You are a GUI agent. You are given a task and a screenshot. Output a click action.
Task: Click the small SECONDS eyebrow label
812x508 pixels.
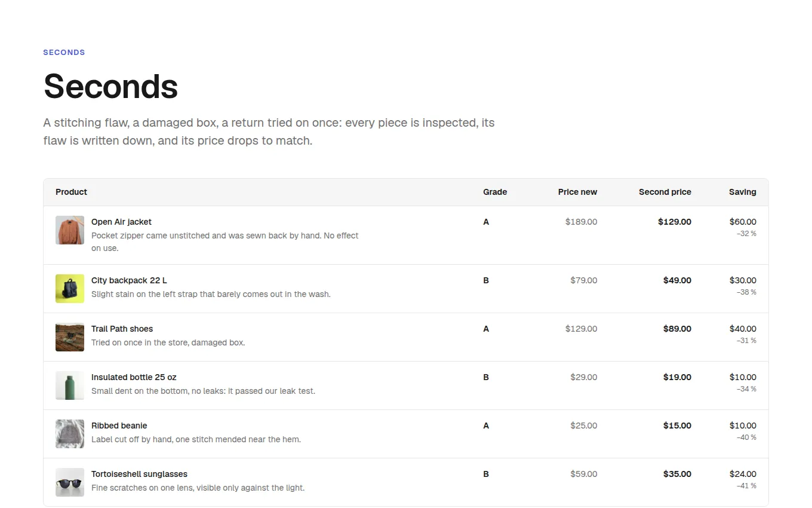[64, 53]
